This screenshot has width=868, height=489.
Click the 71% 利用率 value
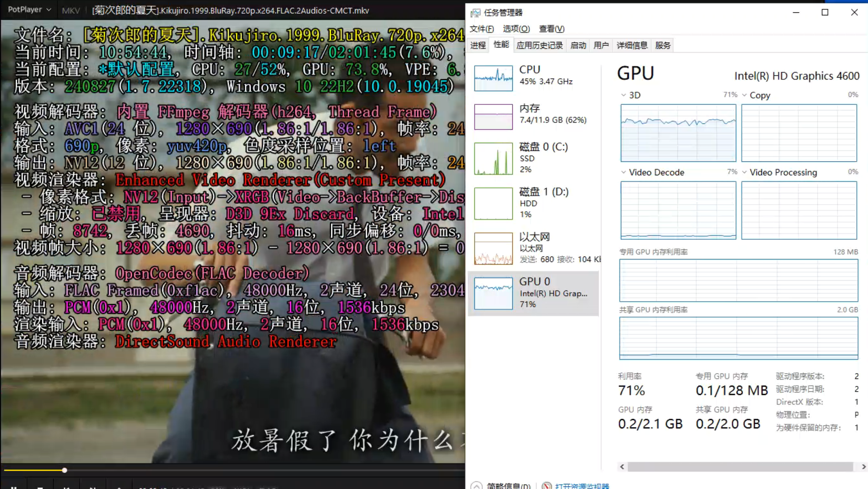pyautogui.click(x=632, y=391)
